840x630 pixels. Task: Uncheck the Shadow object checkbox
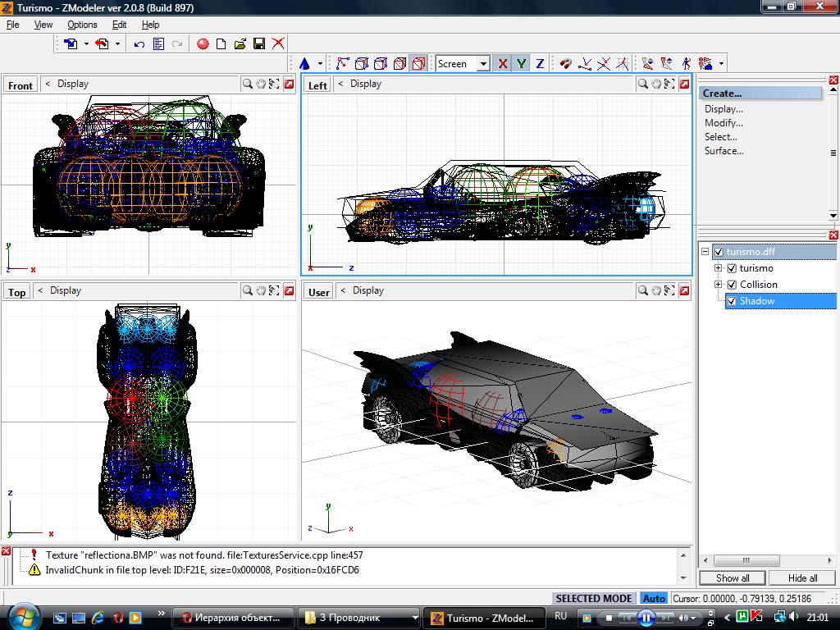pyautogui.click(x=733, y=301)
